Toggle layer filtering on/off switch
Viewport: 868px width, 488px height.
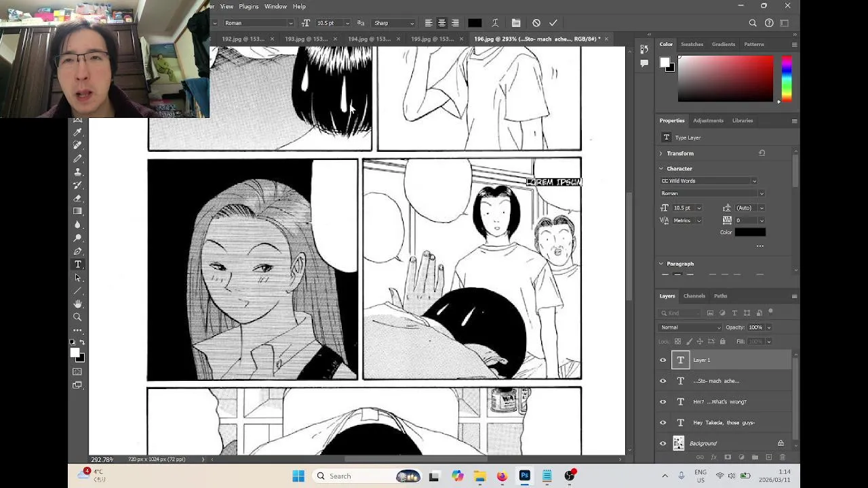[770, 312]
